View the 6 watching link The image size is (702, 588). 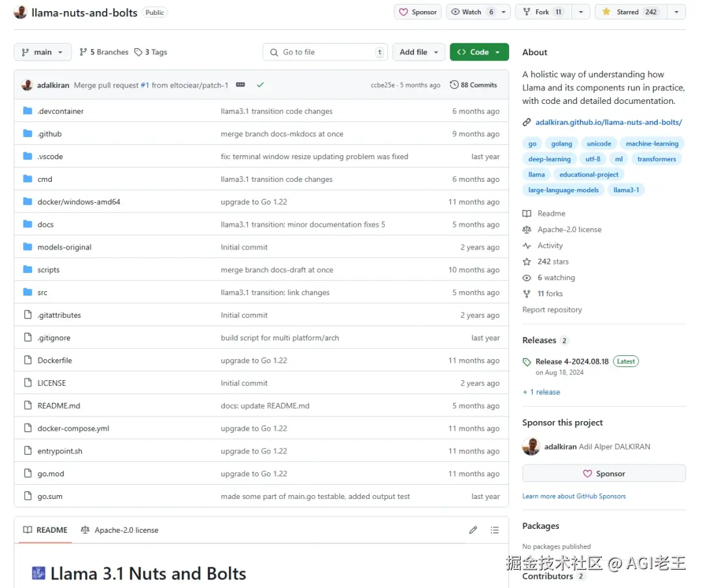pyautogui.click(x=556, y=277)
